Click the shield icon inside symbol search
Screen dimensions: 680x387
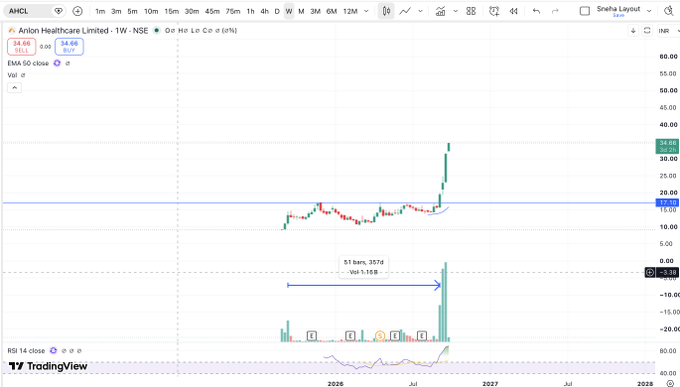click(x=58, y=11)
